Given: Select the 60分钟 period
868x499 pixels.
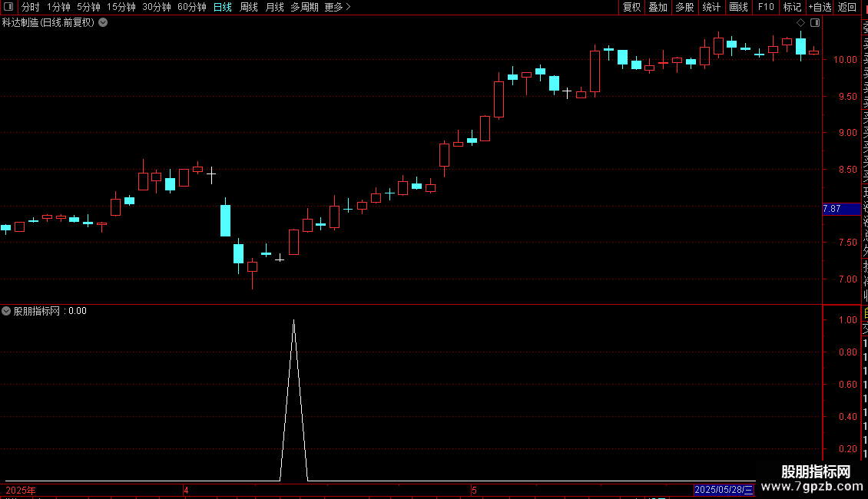Looking at the screenshot, I should coord(192,7).
